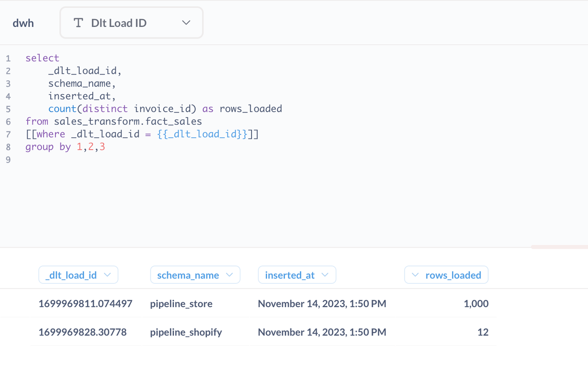Select the pipeline_shopify cell
Viewport: 588px width, 376px height.
click(186, 332)
